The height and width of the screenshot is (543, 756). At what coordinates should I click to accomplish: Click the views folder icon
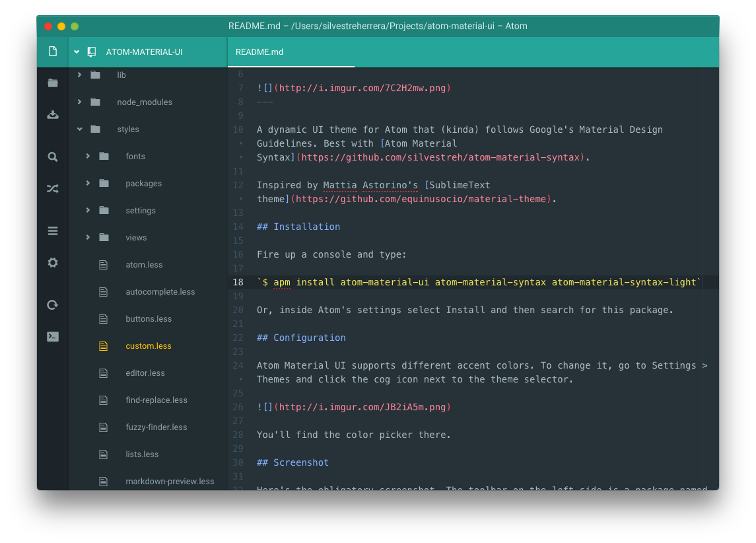point(104,236)
